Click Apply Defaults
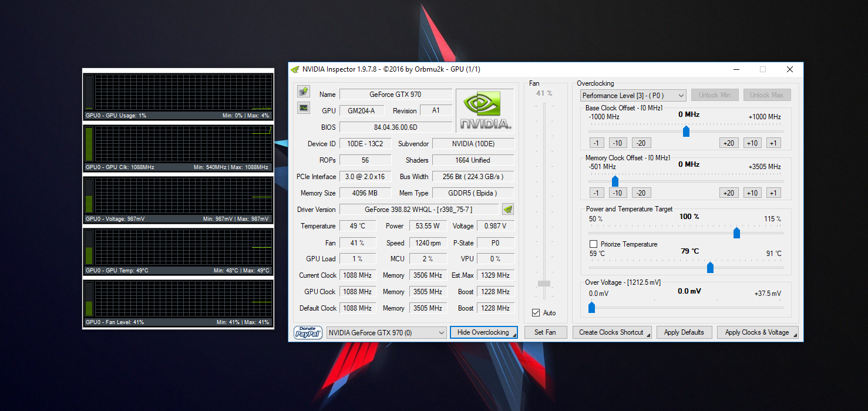Image resolution: width=868 pixels, height=411 pixels. click(684, 332)
